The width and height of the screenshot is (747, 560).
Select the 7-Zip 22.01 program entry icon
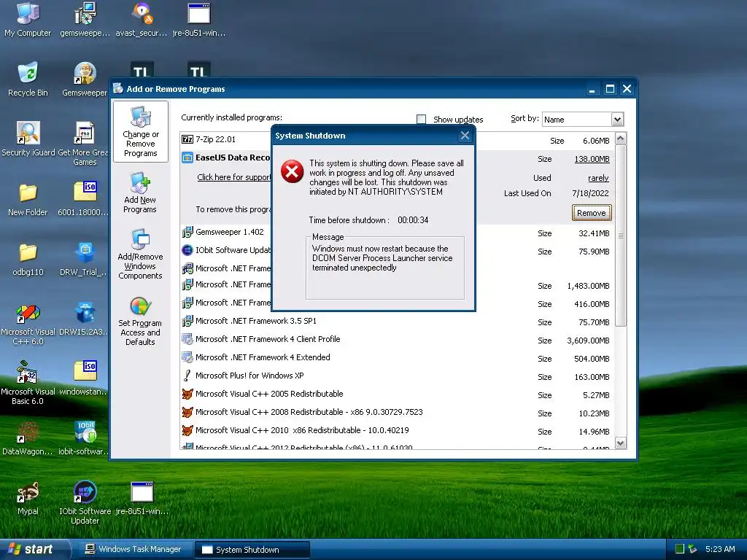click(187, 139)
